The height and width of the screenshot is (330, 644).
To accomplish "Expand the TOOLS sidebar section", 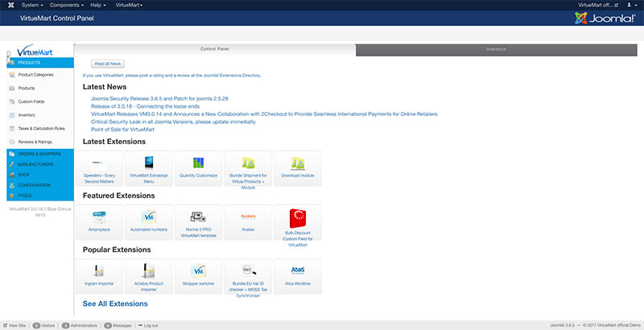I will [x=40, y=196].
